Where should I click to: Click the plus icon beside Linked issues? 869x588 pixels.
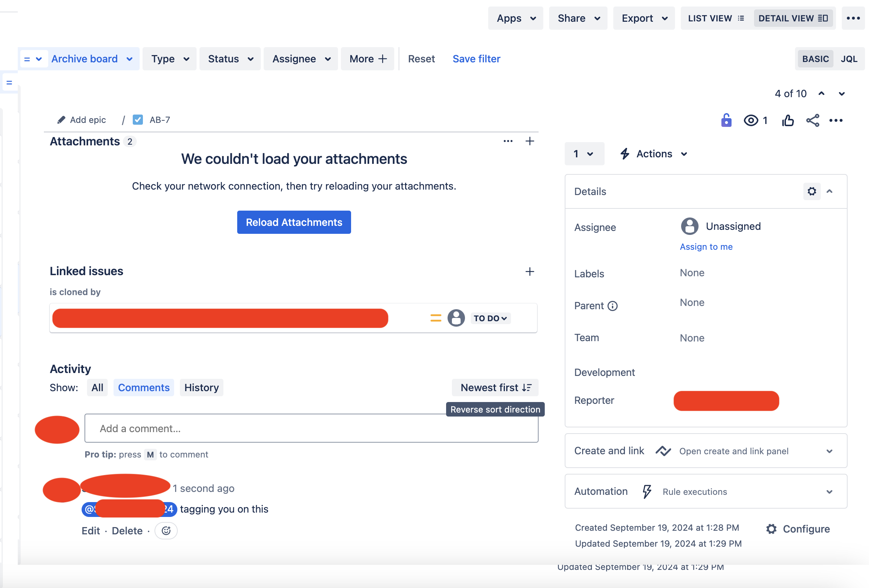click(x=530, y=272)
